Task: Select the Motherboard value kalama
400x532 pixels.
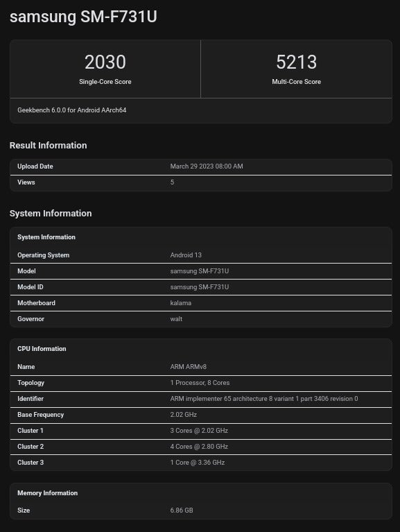Action: point(181,303)
